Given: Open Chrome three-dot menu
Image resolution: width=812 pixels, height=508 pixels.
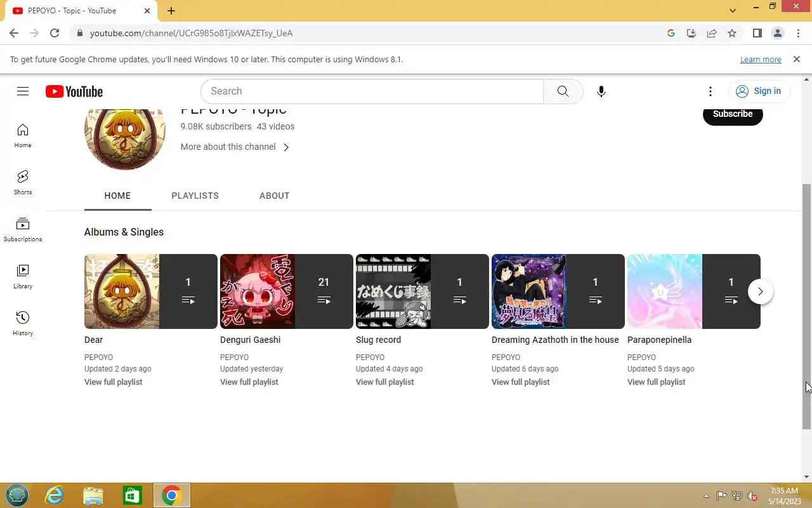Looking at the screenshot, I should [797, 33].
